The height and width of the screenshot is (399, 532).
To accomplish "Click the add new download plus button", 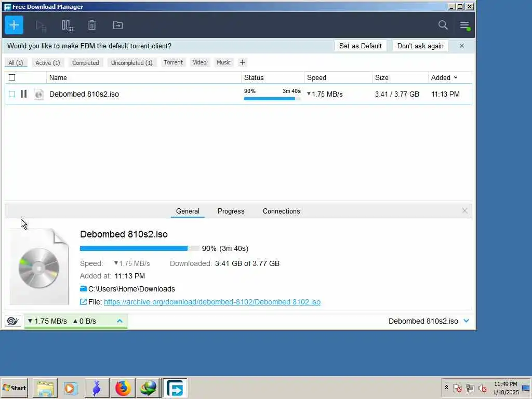I will click(x=14, y=25).
